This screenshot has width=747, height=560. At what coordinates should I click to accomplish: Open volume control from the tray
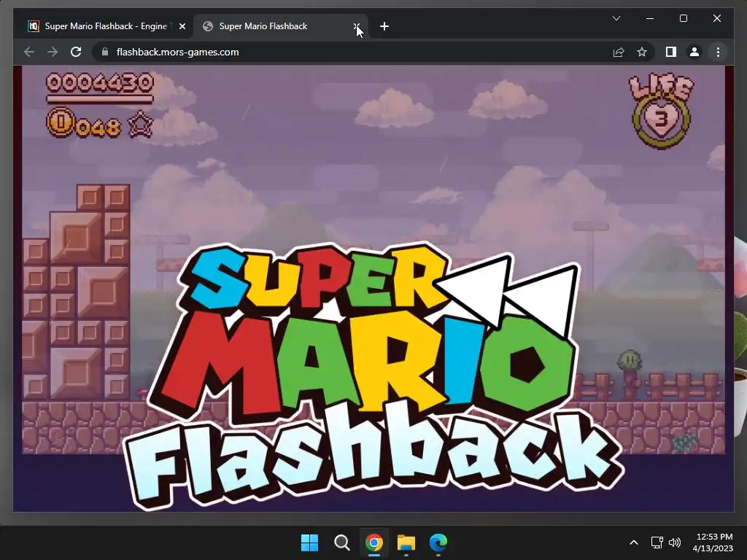click(x=675, y=542)
